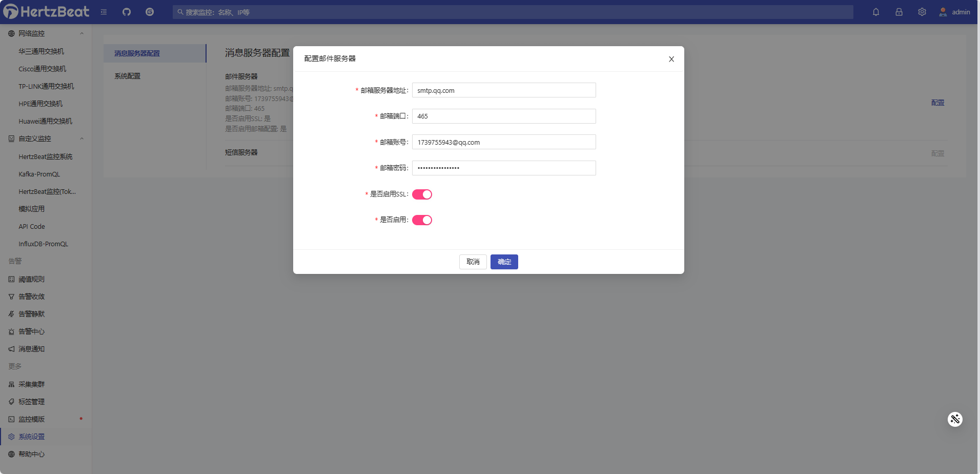
Task: Disable the 是否启用SSL toggle
Action: tap(421, 194)
